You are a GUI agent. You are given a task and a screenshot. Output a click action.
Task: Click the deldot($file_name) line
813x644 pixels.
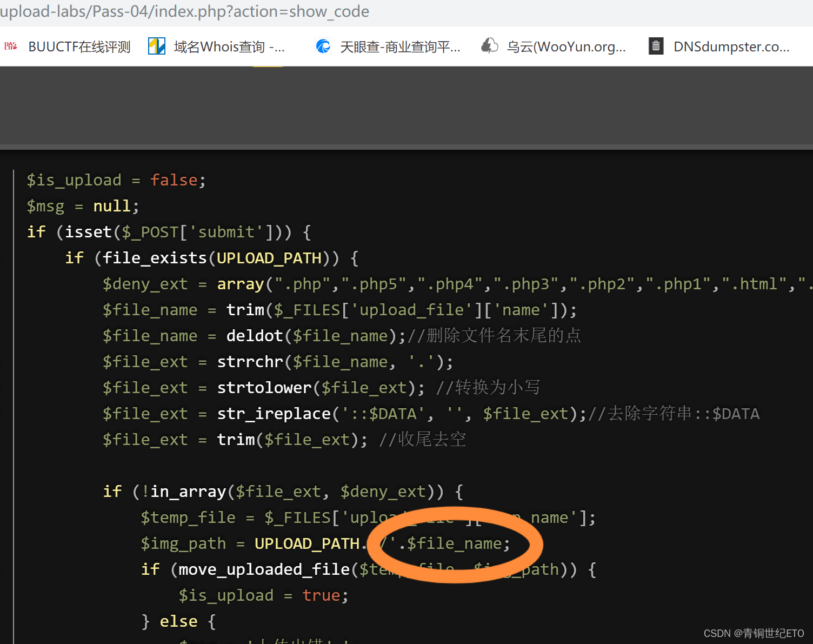pos(342,336)
